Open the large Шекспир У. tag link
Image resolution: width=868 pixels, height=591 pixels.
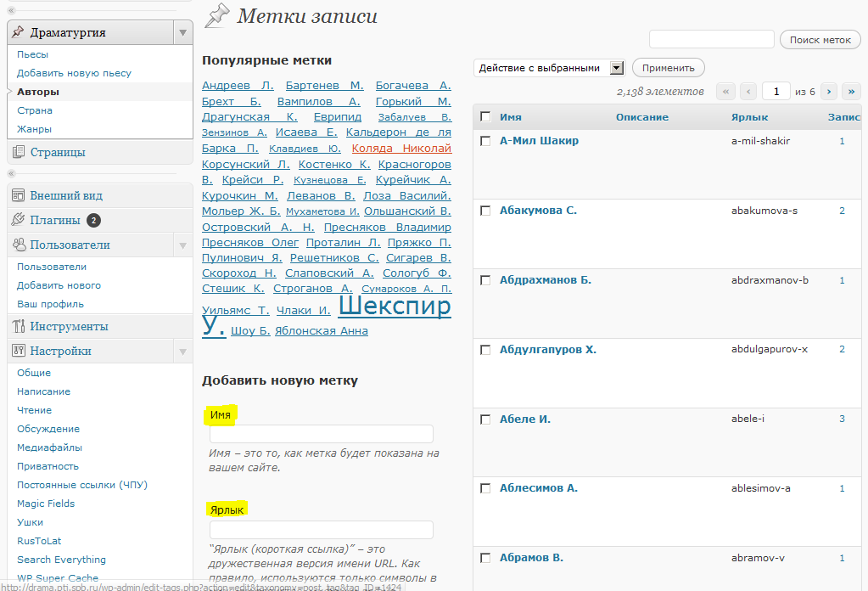395,307
